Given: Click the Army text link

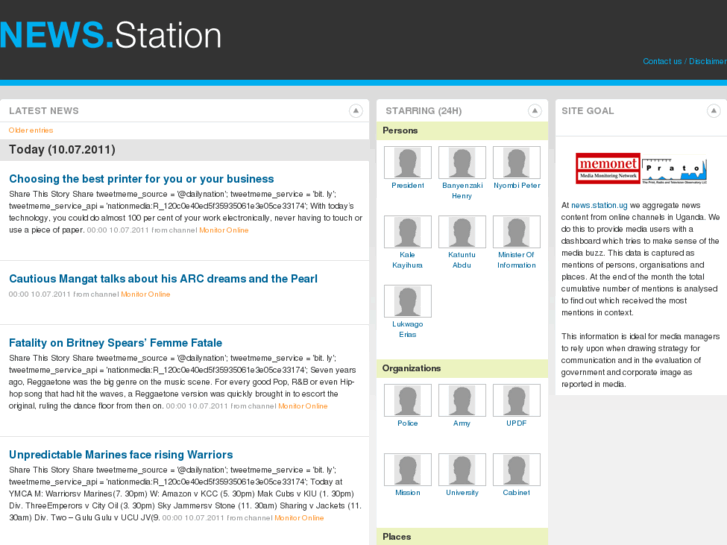Looking at the screenshot, I should pyautogui.click(x=462, y=423).
